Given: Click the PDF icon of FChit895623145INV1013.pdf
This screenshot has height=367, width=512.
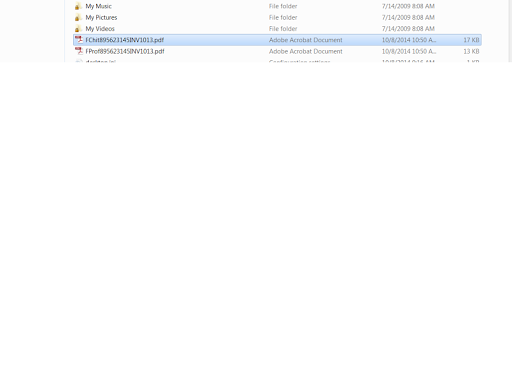Looking at the screenshot, I should point(79,40).
